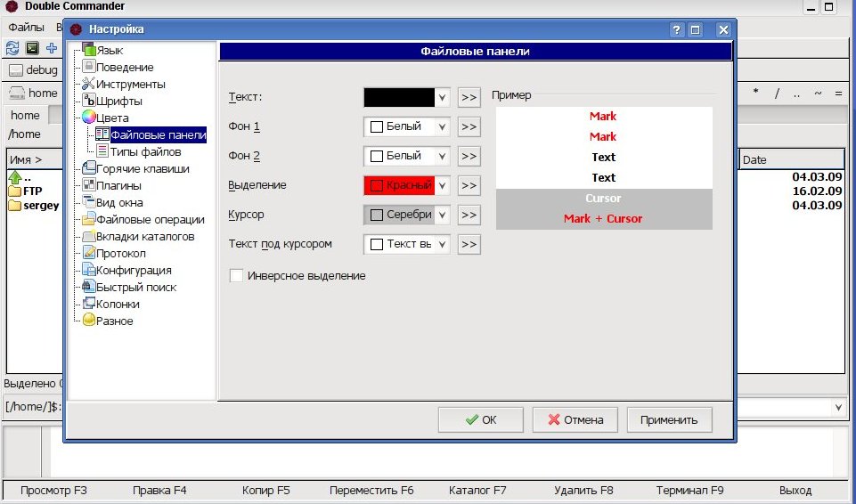Open Горячие клавиши settings icon

(88, 168)
